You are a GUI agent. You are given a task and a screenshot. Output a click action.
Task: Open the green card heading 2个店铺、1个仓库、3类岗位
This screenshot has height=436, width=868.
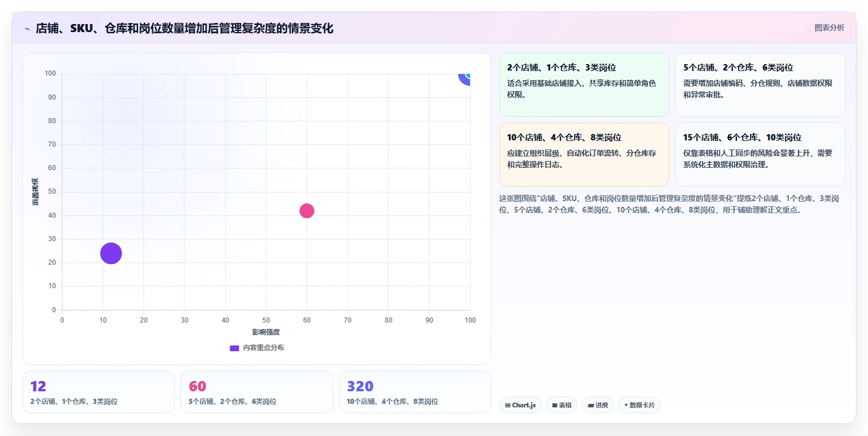(x=562, y=68)
